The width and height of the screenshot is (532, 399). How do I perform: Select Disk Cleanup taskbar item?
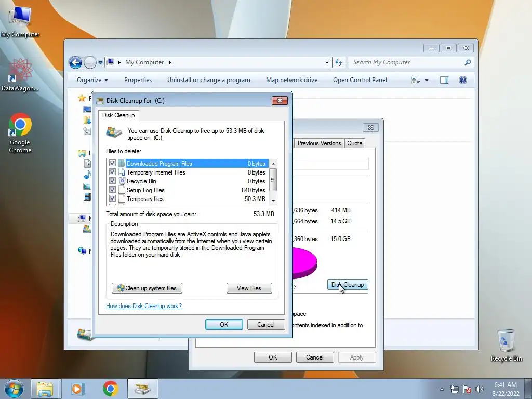click(142, 389)
